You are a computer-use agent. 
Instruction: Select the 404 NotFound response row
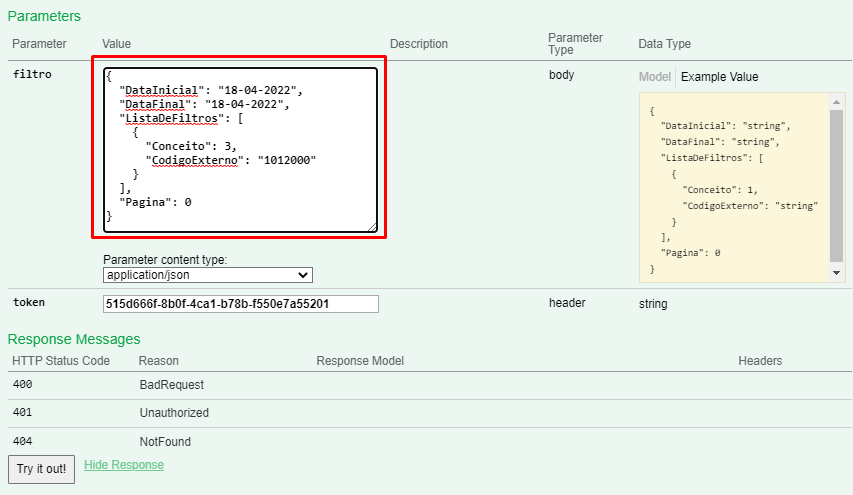click(165, 441)
